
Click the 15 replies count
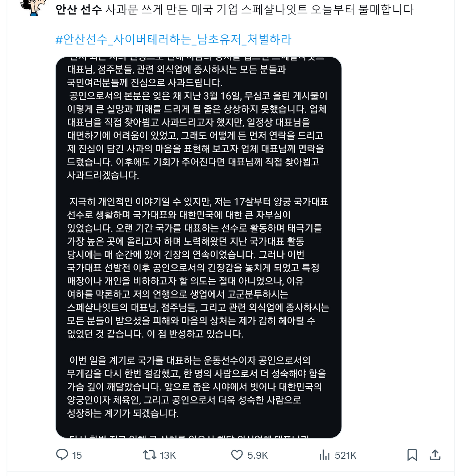(77, 455)
